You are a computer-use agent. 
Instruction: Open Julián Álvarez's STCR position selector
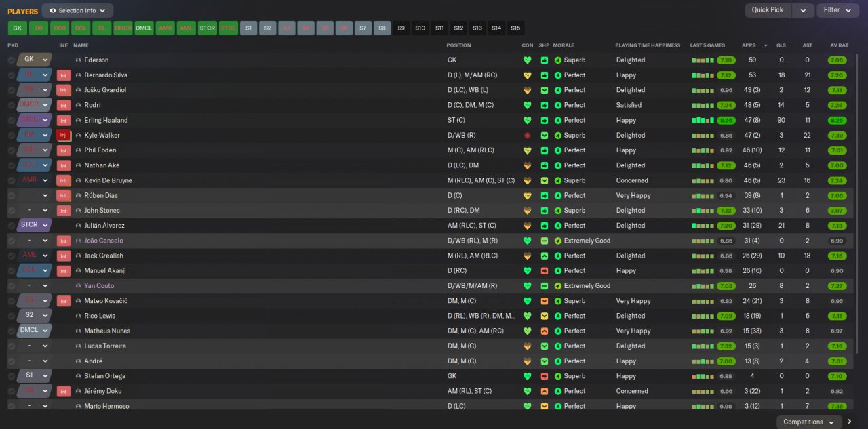(35, 225)
